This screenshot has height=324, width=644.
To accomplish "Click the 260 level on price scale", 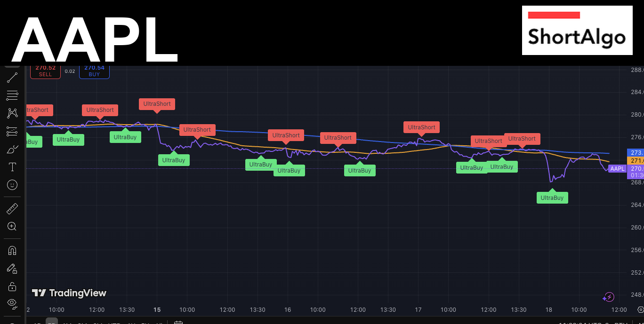I will pos(637,227).
